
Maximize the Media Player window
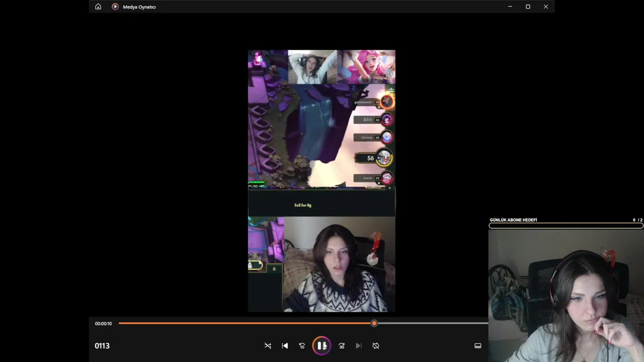click(x=528, y=7)
